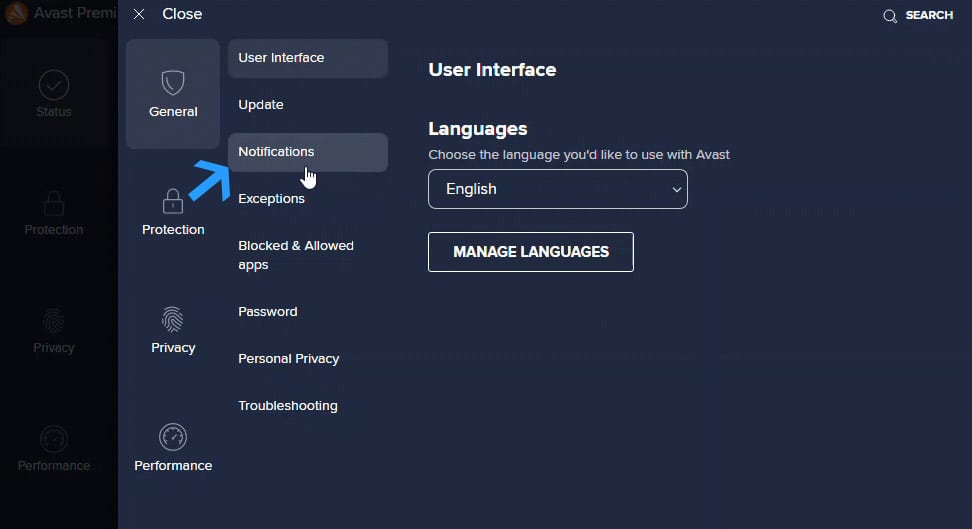Click dimmed Protection lock icon in main window

tap(54, 203)
